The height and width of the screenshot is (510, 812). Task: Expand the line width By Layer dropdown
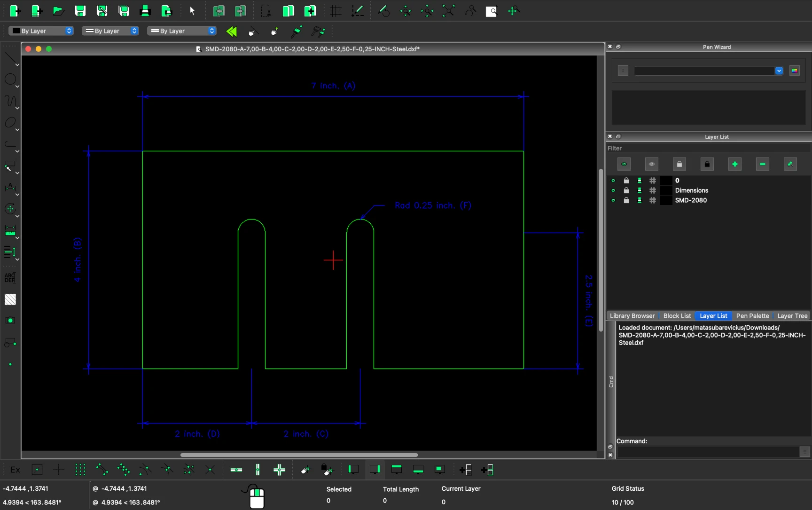pyautogui.click(x=110, y=31)
